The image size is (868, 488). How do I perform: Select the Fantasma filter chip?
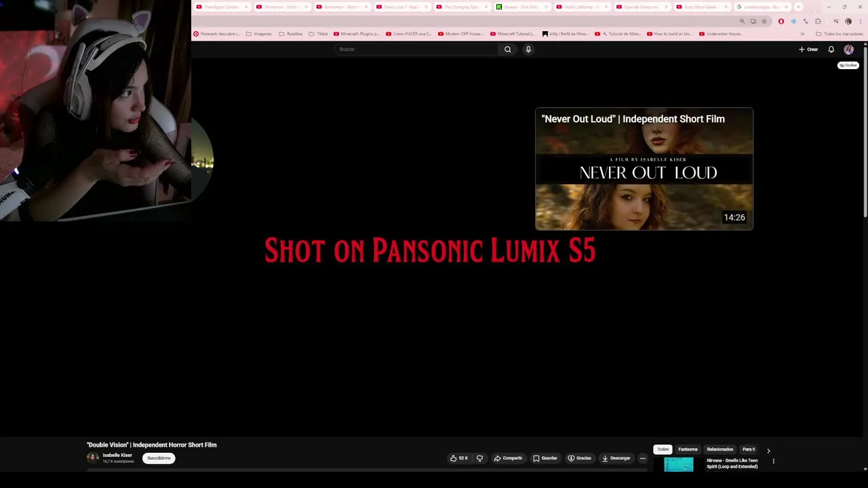688,449
